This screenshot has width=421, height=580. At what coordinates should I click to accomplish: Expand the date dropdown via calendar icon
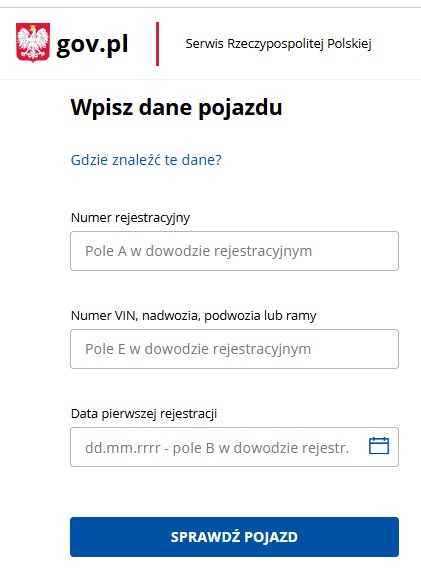(x=379, y=445)
